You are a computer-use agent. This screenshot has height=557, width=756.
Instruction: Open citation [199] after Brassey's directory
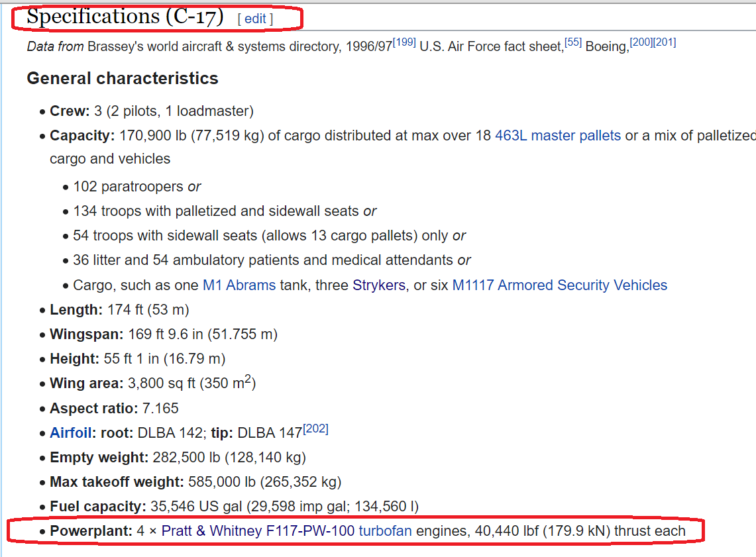tap(404, 42)
